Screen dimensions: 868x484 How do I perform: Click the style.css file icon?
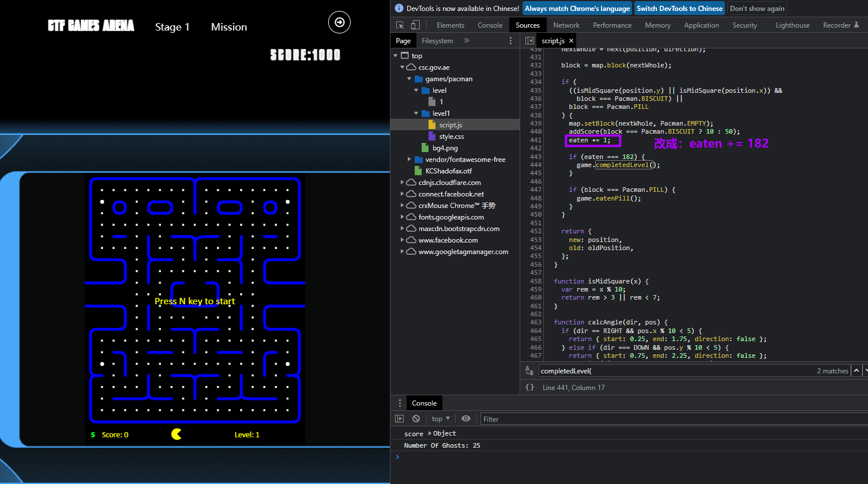[x=433, y=137]
